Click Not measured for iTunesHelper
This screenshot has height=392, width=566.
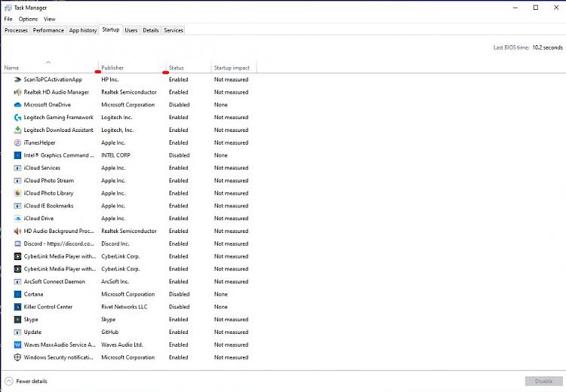click(x=231, y=142)
